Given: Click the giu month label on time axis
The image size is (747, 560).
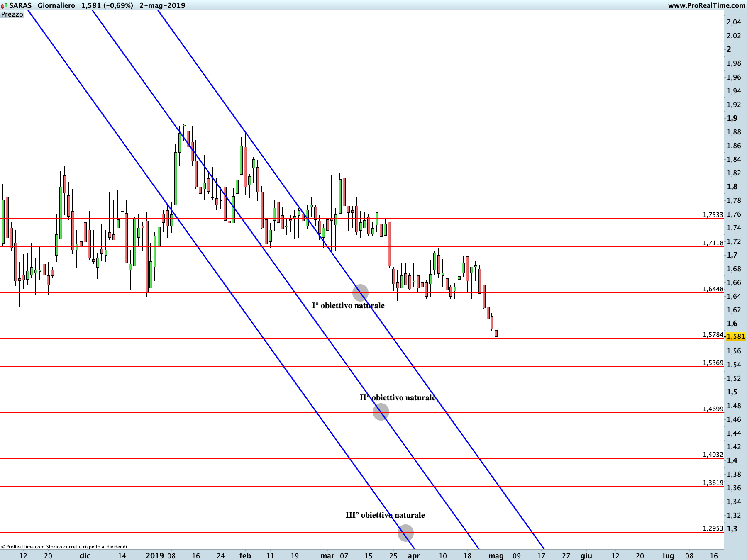Looking at the screenshot, I should click(x=586, y=556).
